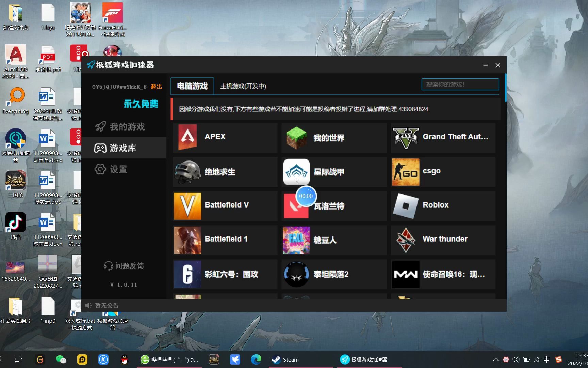Pick the csgo game icon
The width and height of the screenshot is (588, 368).
[406, 172]
